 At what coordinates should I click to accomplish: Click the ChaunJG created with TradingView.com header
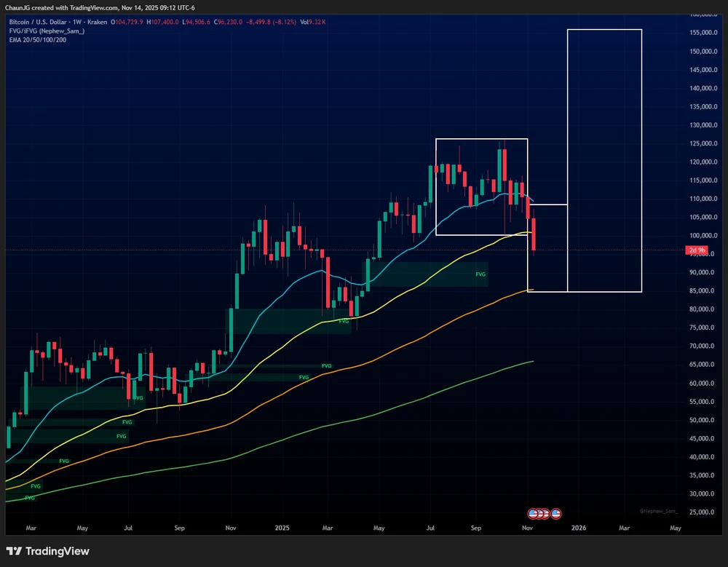(x=100, y=7)
